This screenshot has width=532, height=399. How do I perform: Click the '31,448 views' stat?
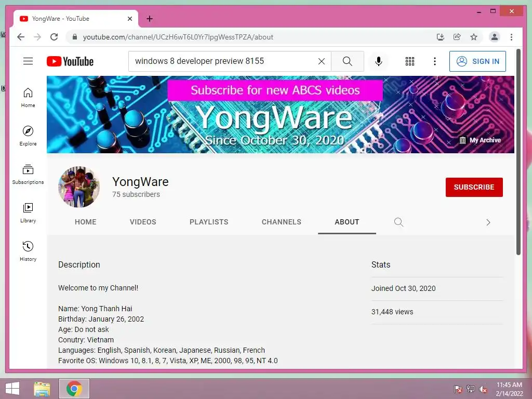tap(392, 312)
